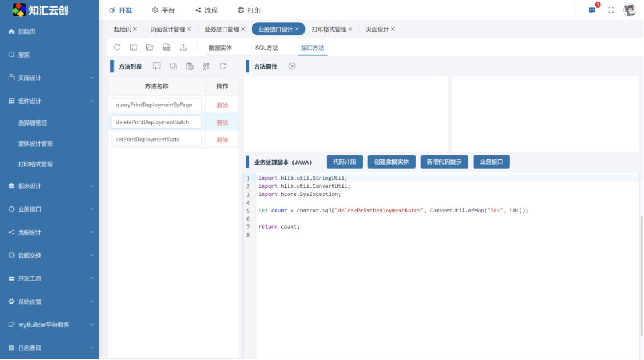Close the 页面设计 tab
The width and height of the screenshot is (644, 360).
coord(393,29)
